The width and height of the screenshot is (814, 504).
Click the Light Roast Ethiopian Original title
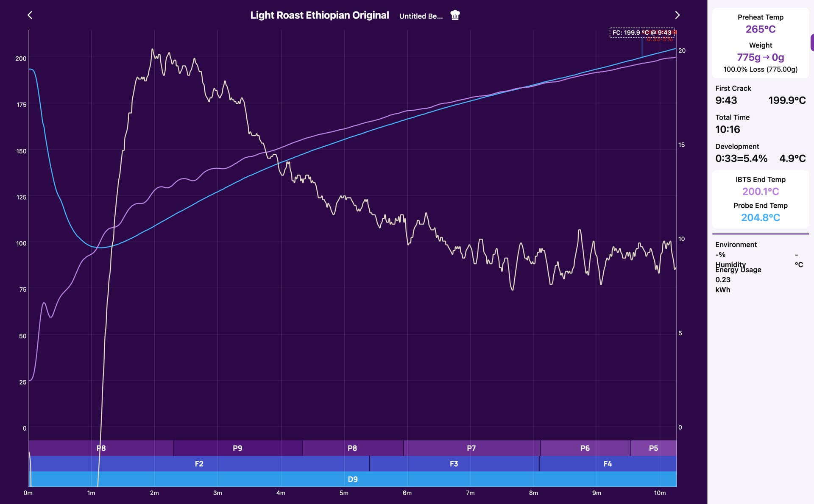319,15
